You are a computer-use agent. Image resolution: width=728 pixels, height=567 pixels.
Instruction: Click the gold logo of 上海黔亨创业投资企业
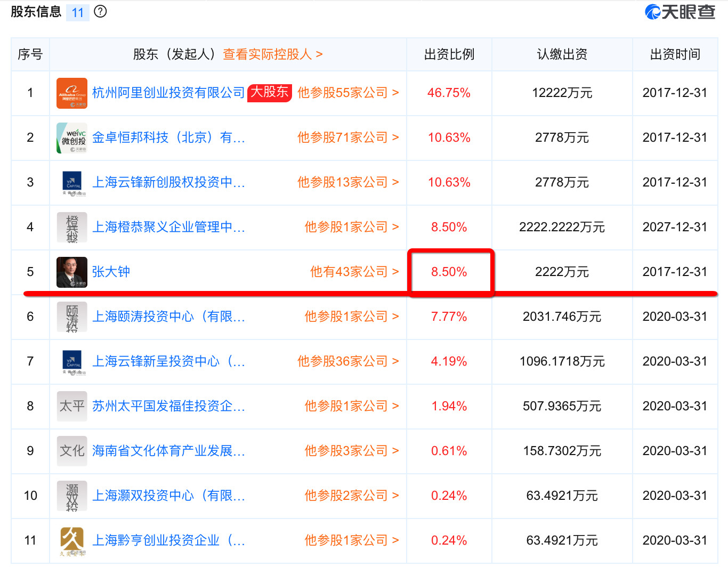click(x=72, y=540)
